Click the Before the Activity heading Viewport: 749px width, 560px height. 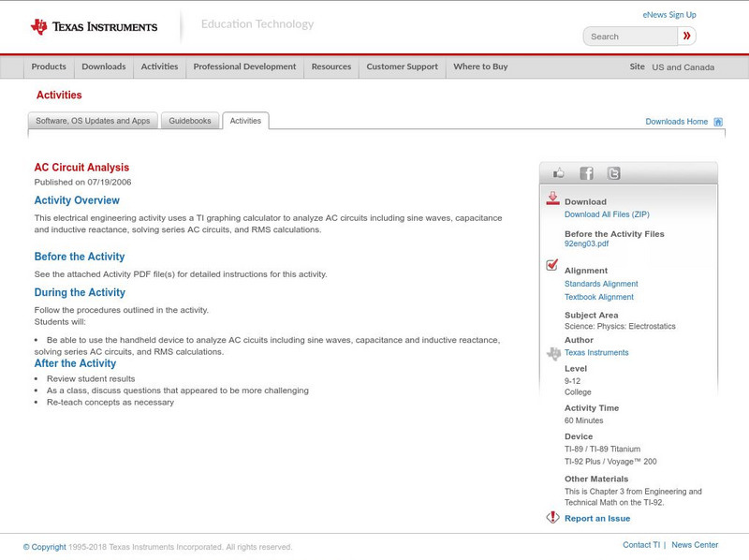tap(80, 257)
